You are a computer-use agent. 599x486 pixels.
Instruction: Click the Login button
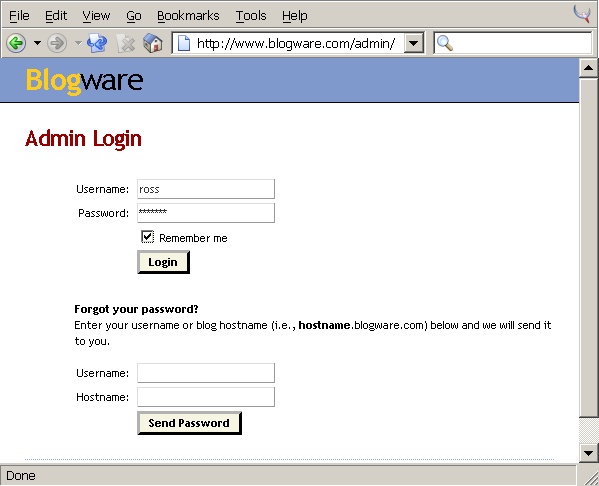(x=164, y=262)
